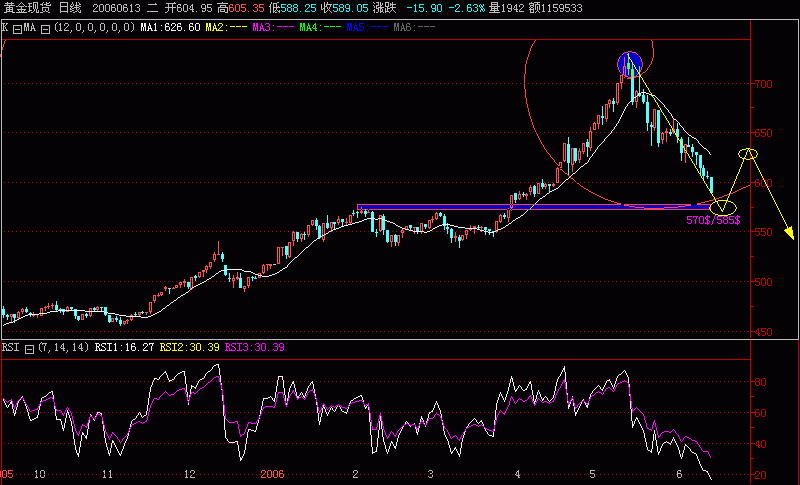Click the closing price 589.05
The height and width of the screenshot is (485, 800).
350,8
